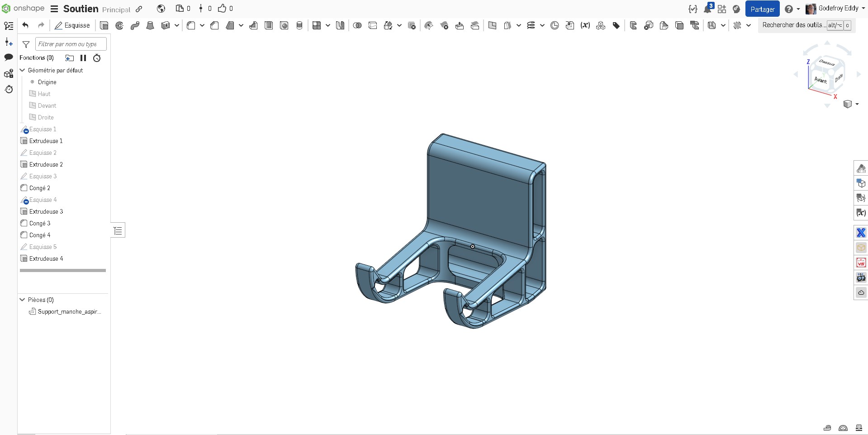Toggle the feature list panel icon

click(9, 26)
